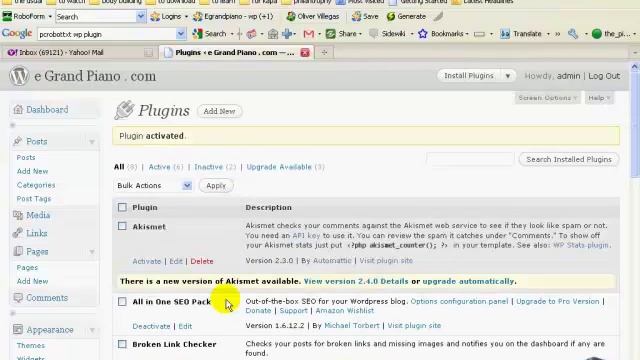Image resolution: width=640 pixels, height=360 pixels.
Task: Click the Oliver Villegas identity button
Action: (313, 16)
